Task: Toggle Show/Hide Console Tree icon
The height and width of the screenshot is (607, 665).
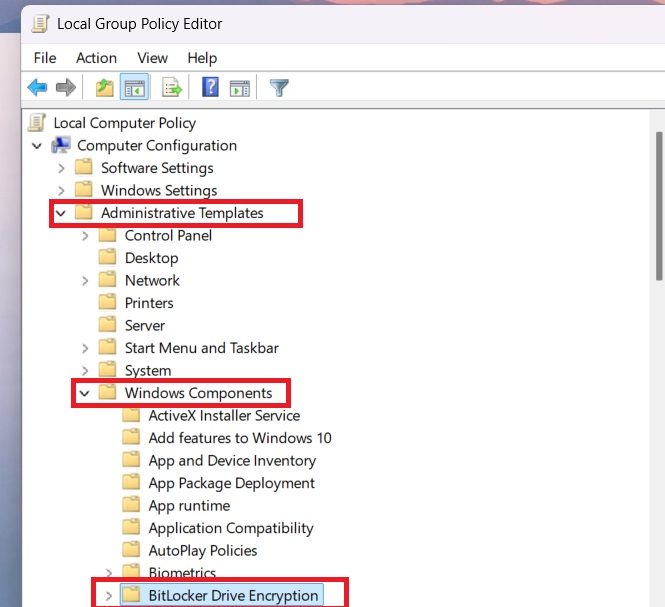Action: [134, 87]
